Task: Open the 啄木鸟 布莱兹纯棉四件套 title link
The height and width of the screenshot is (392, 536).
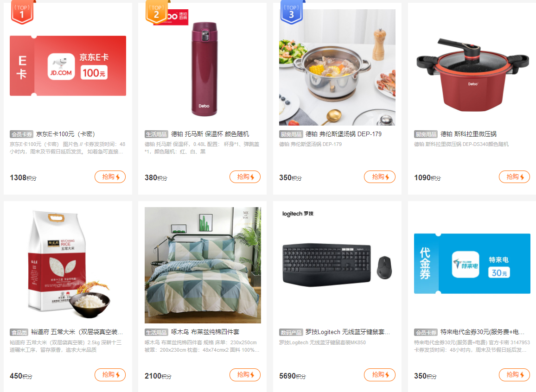Action: pos(205,332)
